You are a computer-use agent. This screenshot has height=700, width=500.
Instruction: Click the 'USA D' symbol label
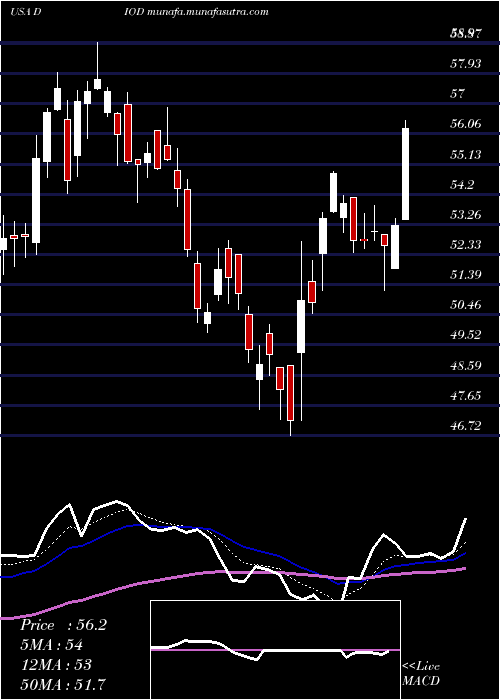click(25, 12)
